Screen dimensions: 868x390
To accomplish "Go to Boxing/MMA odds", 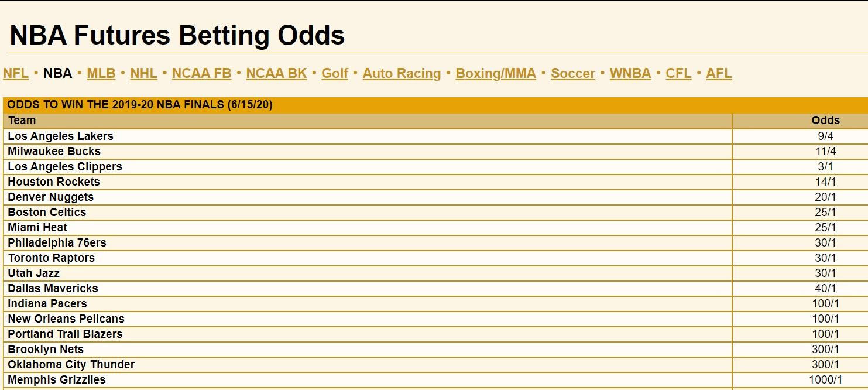I will (x=496, y=74).
